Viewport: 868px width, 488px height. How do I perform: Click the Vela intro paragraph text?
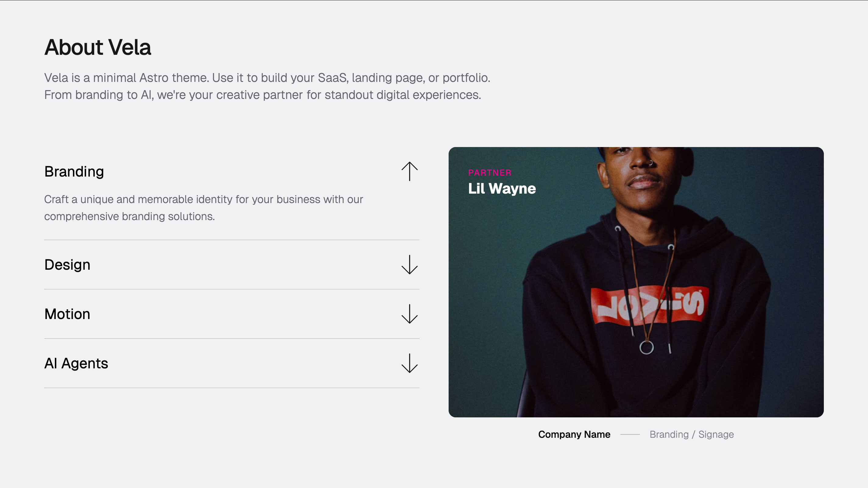(x=267, y=86)
